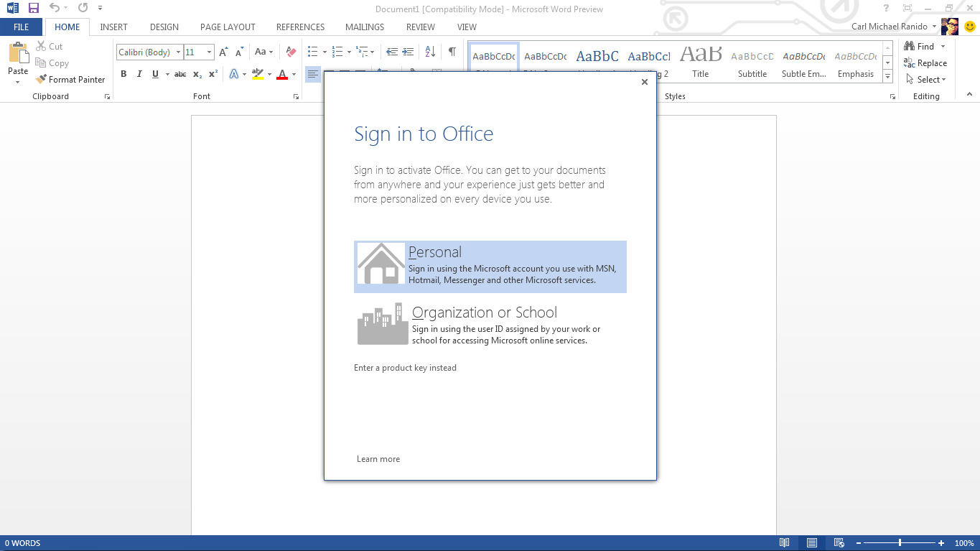Open the Font dialog launcher

tap(296, 96)
